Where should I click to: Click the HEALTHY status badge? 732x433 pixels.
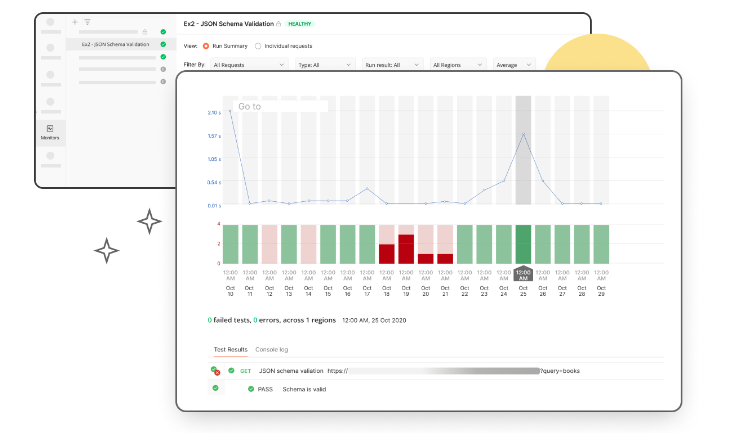pos(300,24)
